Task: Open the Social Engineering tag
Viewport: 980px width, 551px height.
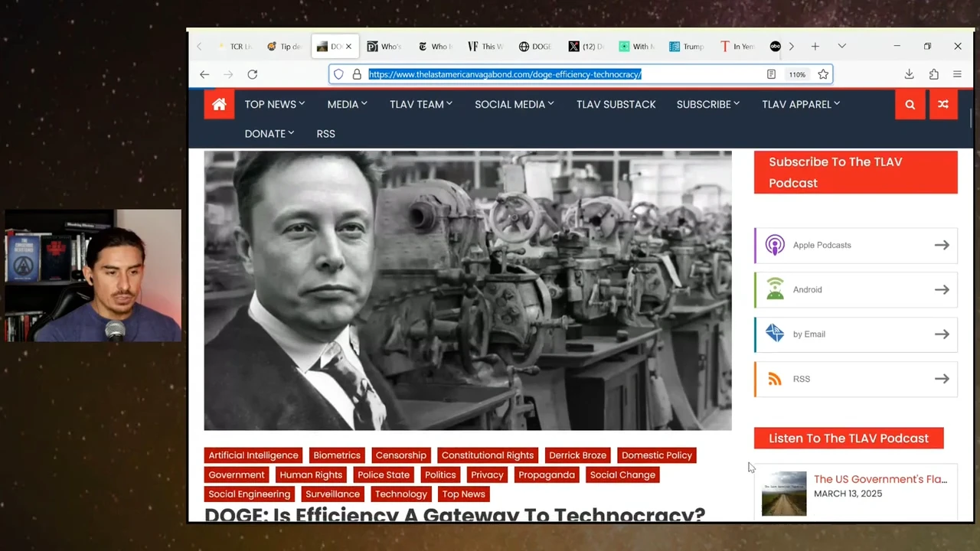Action: coord(250,494)
